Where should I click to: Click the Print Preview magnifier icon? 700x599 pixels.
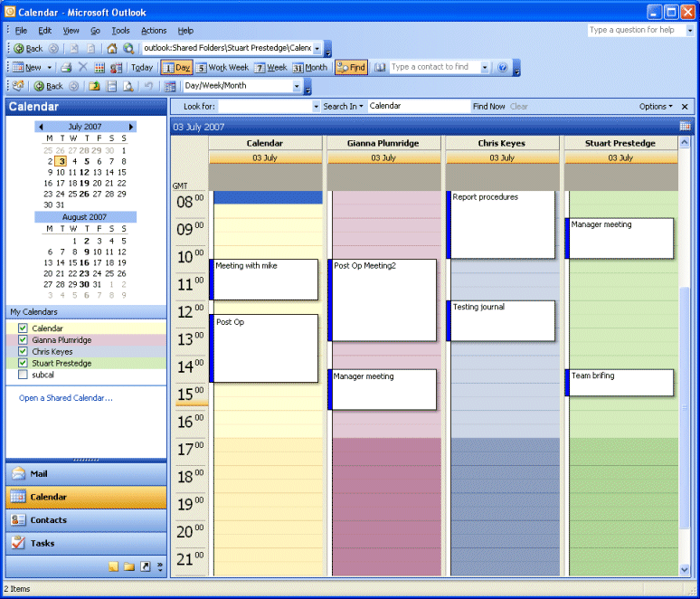click(128, 86)
